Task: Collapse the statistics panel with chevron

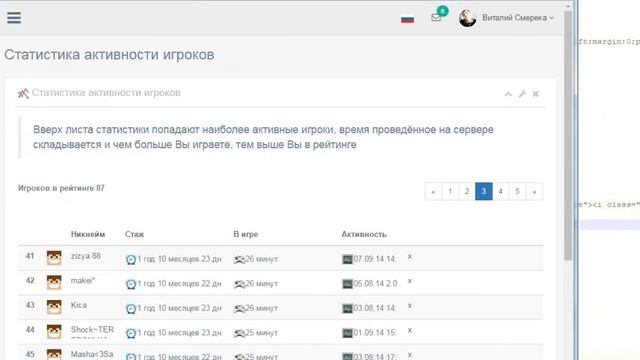Action: 508,94
